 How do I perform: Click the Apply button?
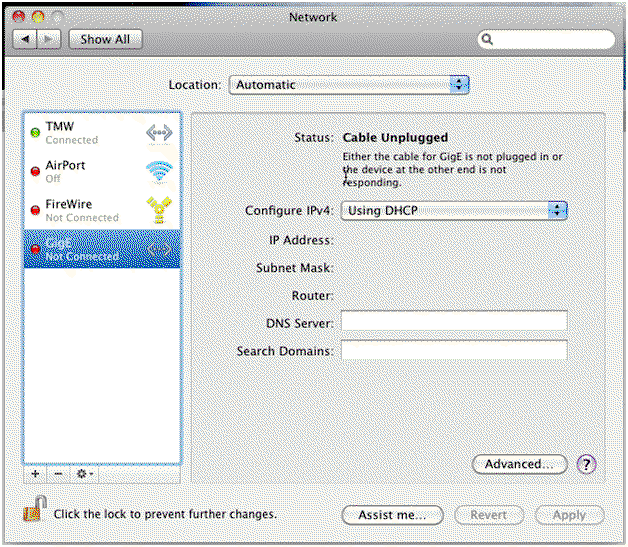tap(570, 515)
